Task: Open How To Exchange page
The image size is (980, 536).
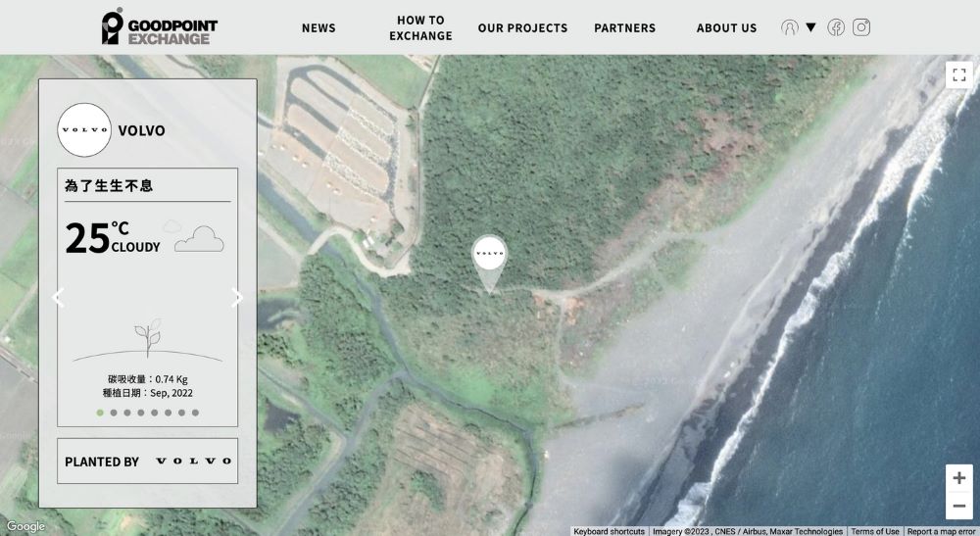Action: pyautogui.click(x=420, y=27)
